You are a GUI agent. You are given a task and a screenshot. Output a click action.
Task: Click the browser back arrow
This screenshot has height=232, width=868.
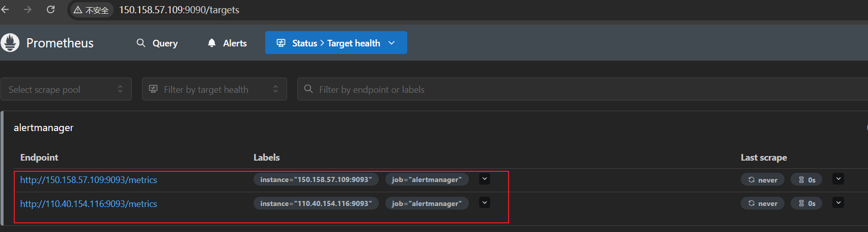5,10
